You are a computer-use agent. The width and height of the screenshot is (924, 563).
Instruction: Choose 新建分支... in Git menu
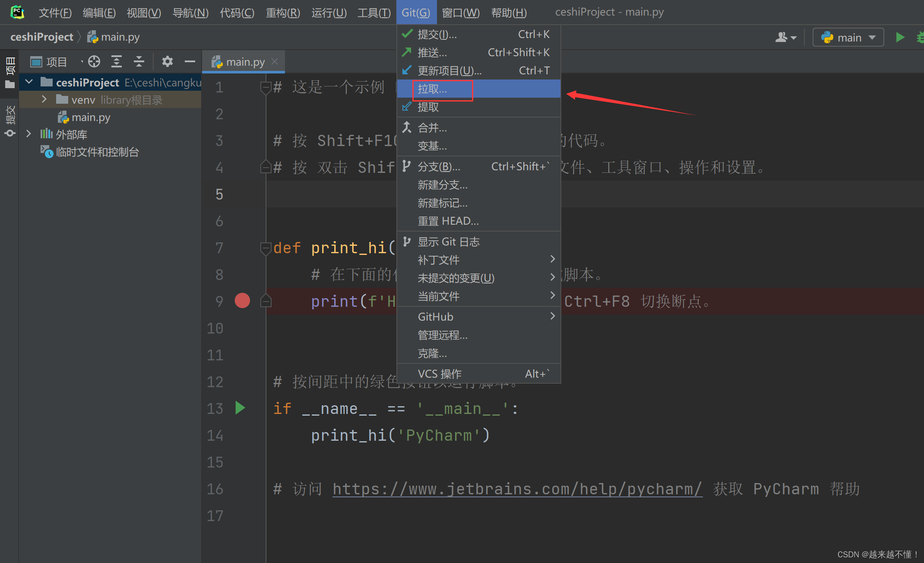[x=478, y=185]
